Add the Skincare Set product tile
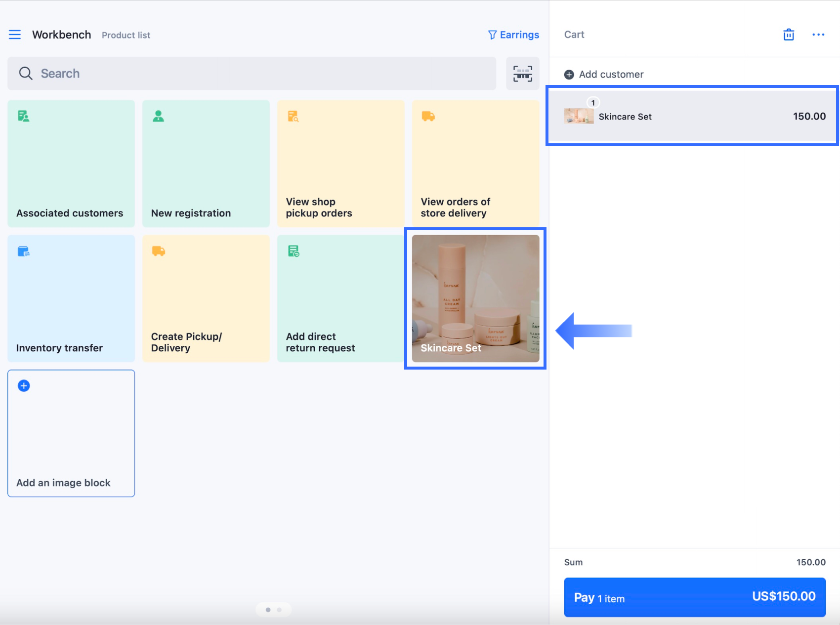This screenshot has width=840, height=625. 475,298
